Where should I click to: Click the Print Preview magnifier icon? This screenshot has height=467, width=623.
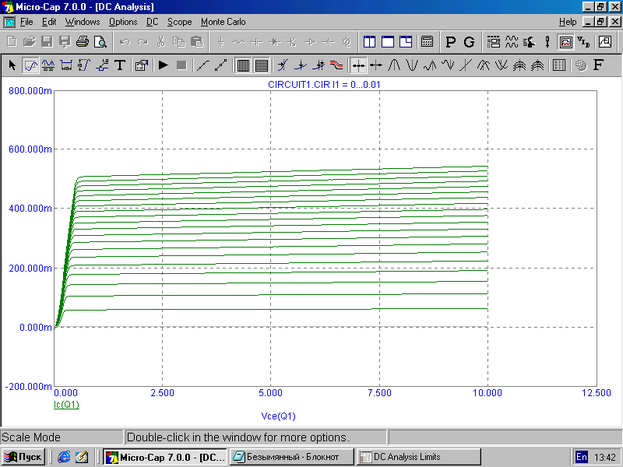tap(100, 42)
